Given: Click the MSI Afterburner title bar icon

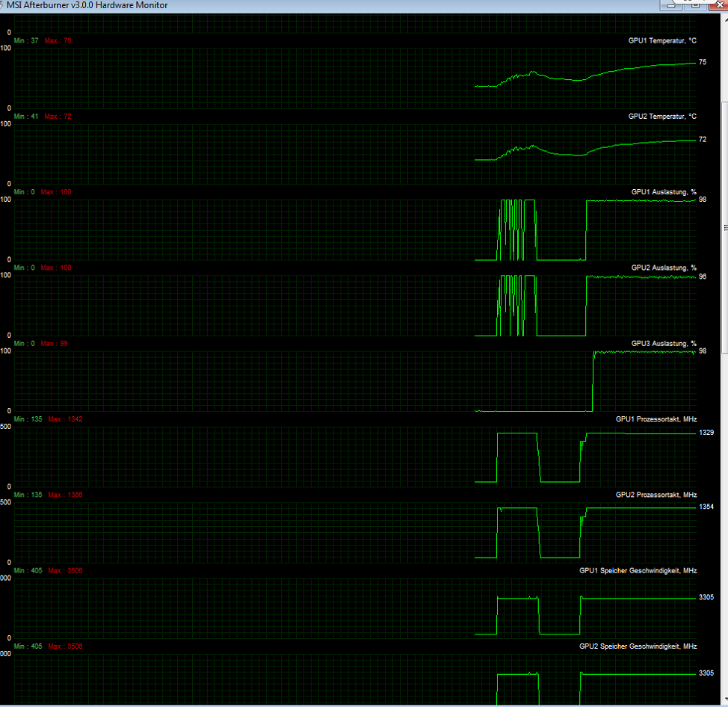Looking at the screenshot, I should (2, 5).
